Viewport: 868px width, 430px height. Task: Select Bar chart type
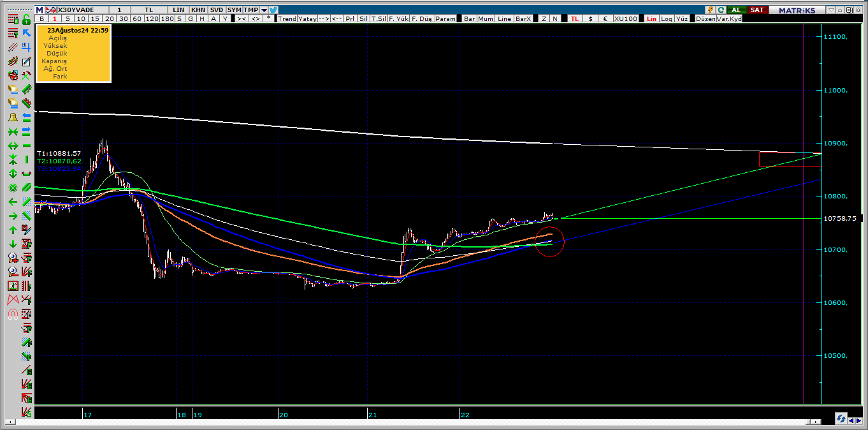click(470, 19)
